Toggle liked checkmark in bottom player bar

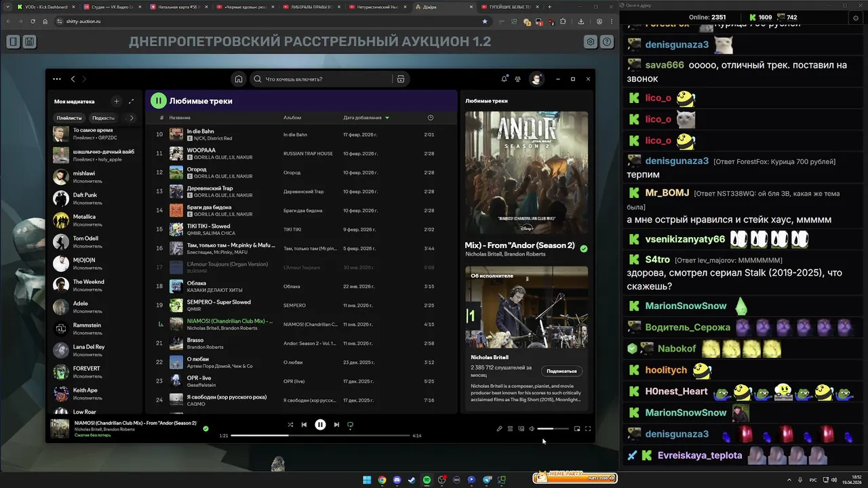tap(205, 428)
